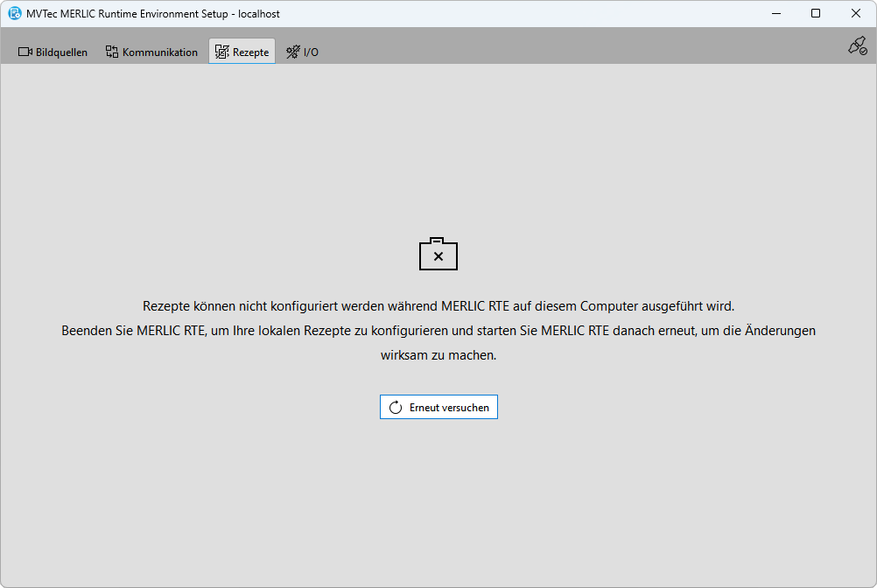Maximize the MERLIC Setup window

(816, 13)
